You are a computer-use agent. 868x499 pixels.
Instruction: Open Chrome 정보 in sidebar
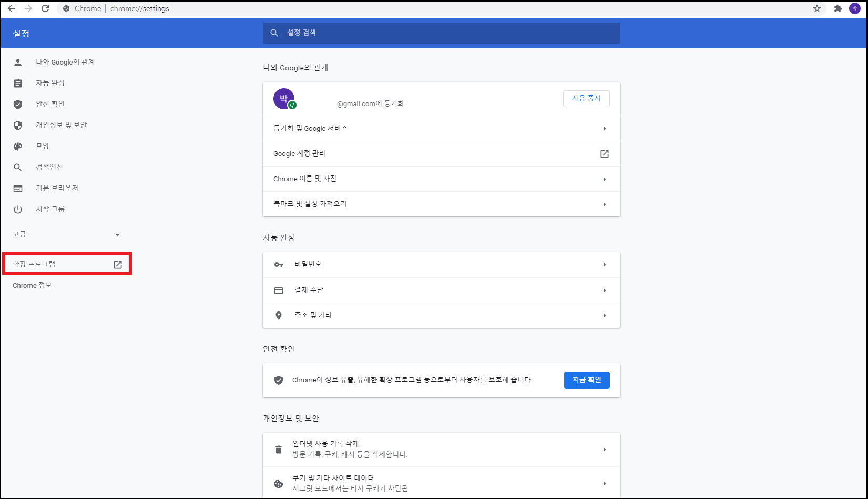pyautogui.click(x=32, y=285)
